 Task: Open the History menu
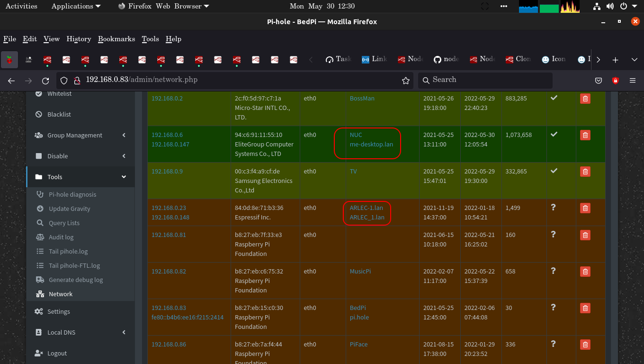click(79, 39)
